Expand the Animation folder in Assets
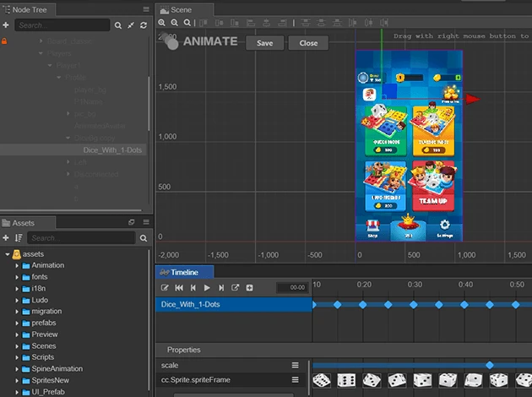 (x=17, y=265)
